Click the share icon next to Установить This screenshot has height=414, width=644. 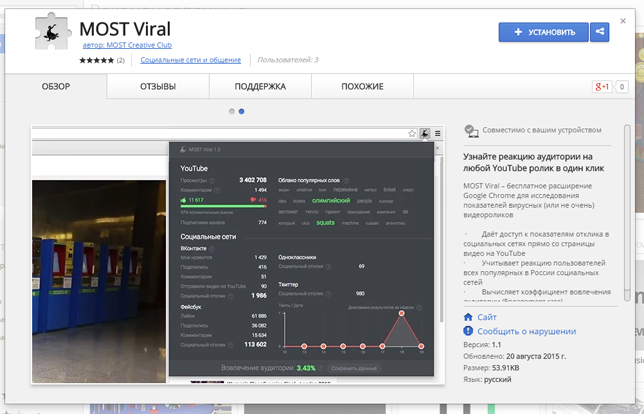(x=600, y=32)
